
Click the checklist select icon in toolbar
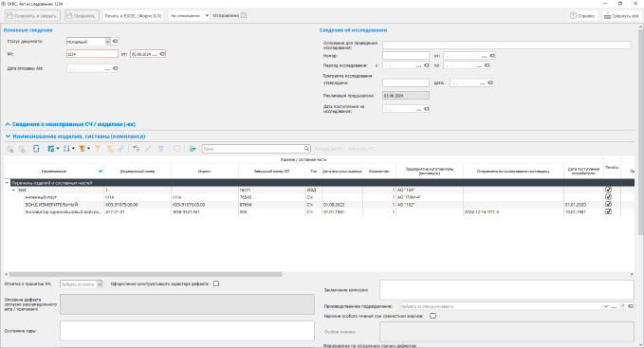[136, 149]
